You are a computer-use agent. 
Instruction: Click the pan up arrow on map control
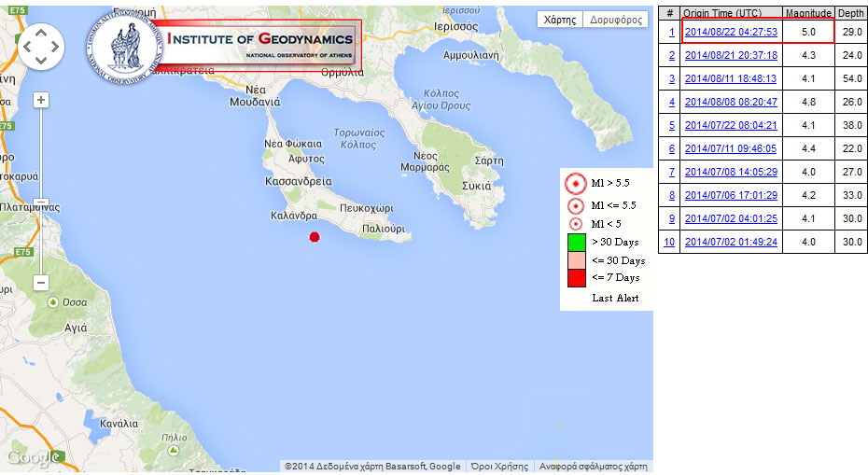41,31
